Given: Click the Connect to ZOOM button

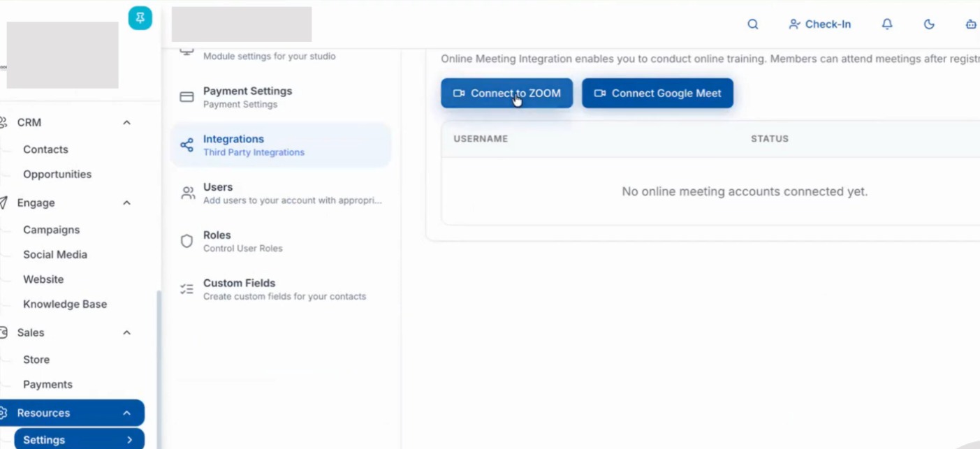Looking at the screenshot, I should coord(506,93).
